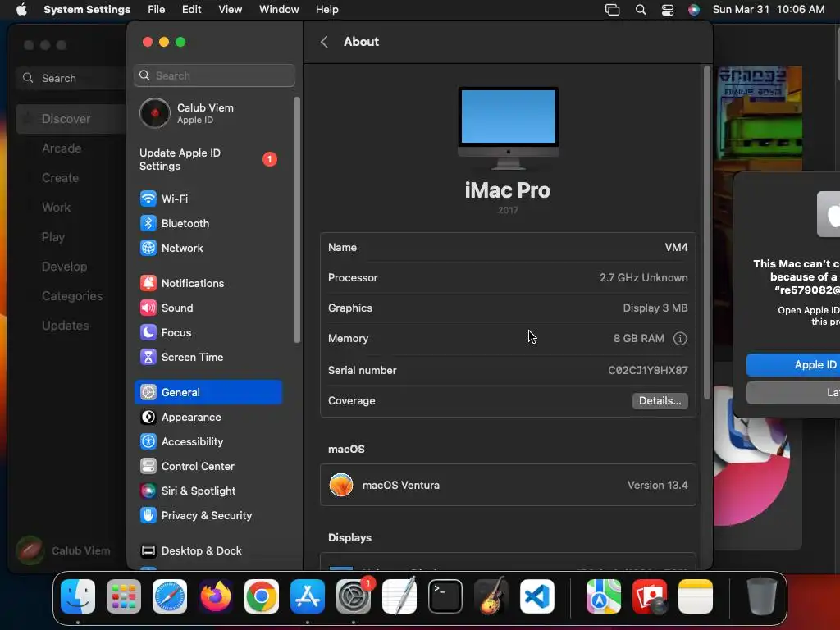Click the App Store search field

coord(71,78)
